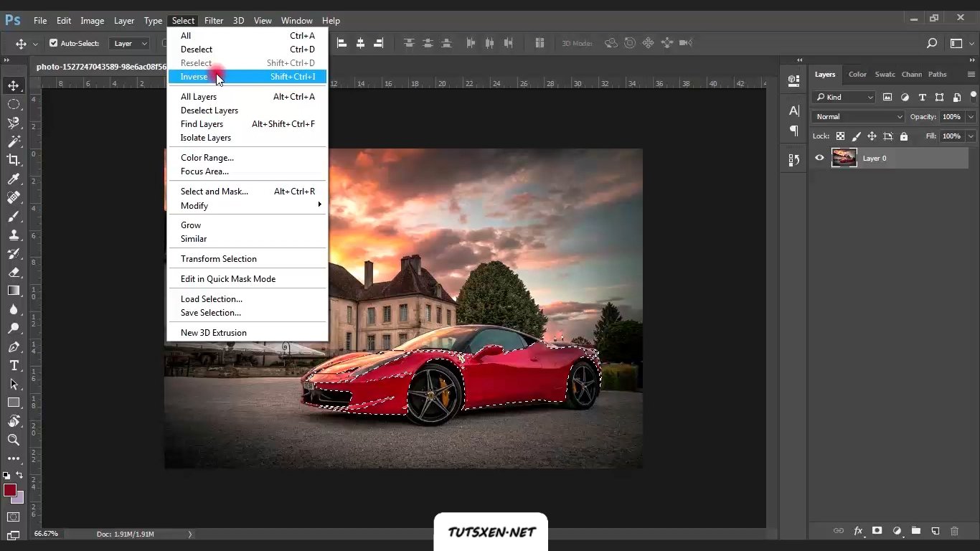Open the Edit Toolbar three-dots button

pos(14,458)
